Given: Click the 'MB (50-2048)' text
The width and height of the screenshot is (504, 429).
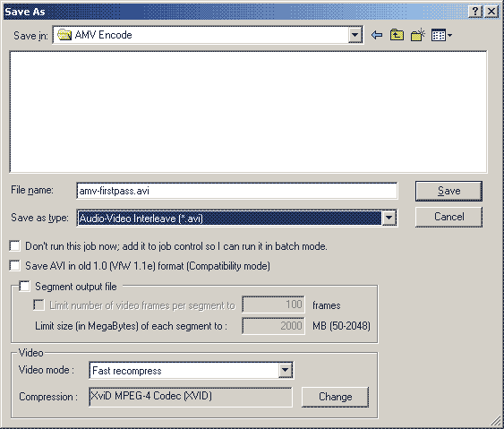Looking at the screenshot, I should click(341, 326).
